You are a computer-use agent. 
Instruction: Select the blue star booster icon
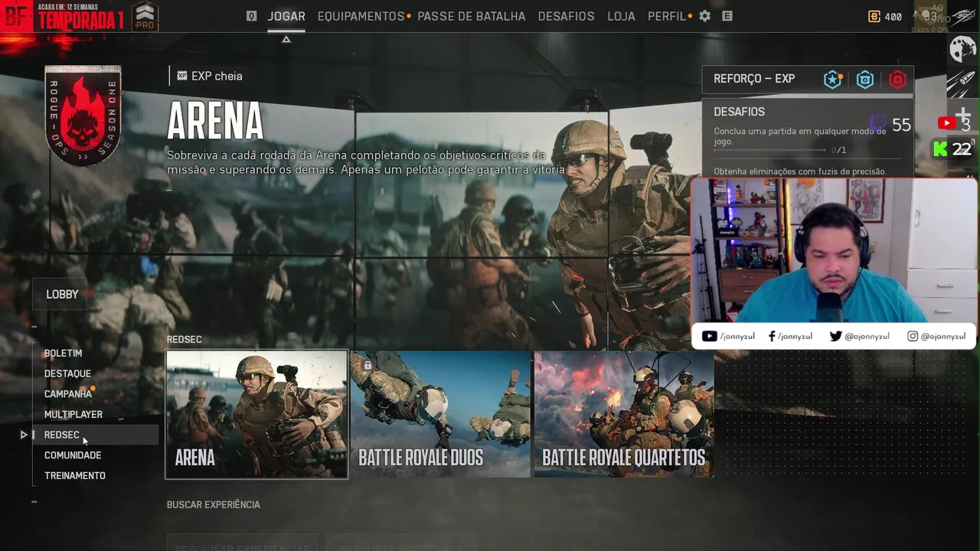click(x=832, y=79)
